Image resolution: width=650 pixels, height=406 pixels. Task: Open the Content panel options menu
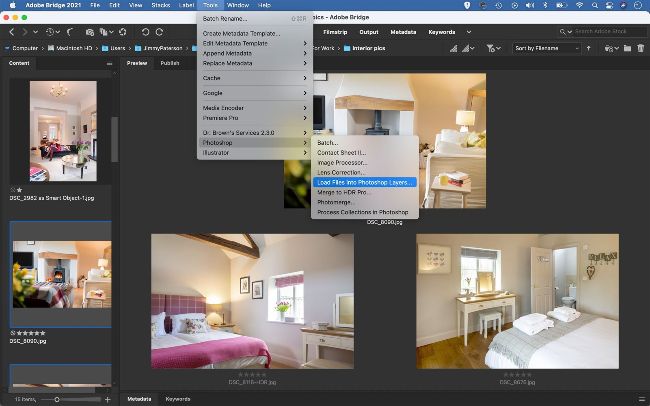tap(108, 63)
